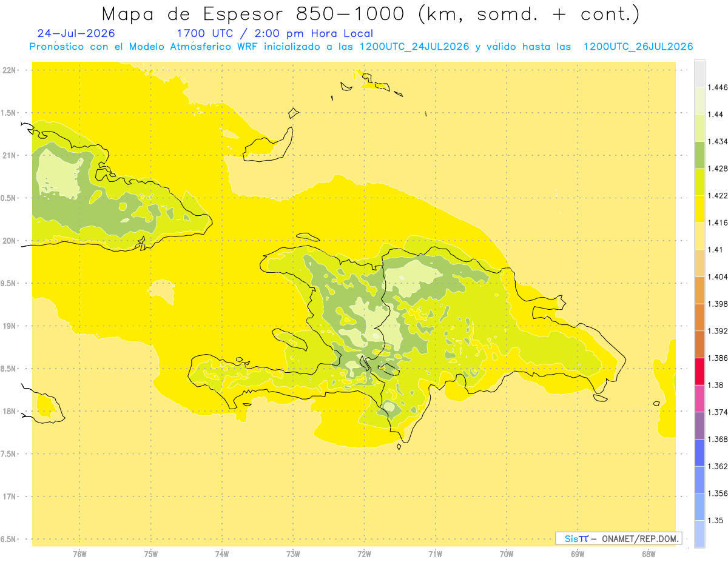Click the legend value 1.368
This screenshot has height=562, width=728.
717,439
